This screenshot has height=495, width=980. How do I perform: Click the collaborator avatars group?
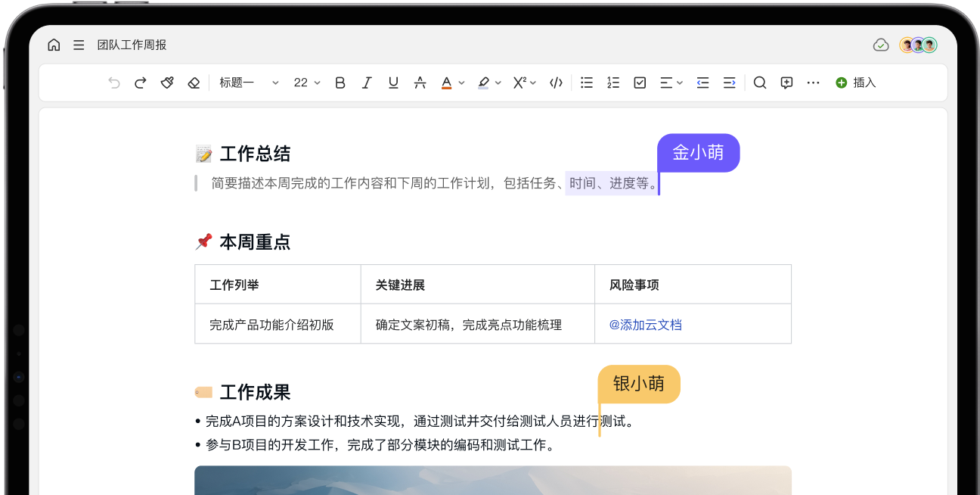(x=918, y=45)
